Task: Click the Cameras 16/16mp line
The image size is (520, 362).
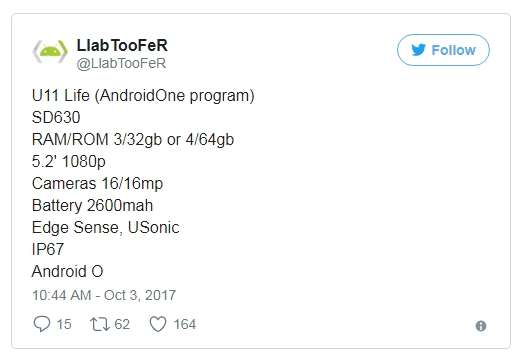Action: point(97,184)
